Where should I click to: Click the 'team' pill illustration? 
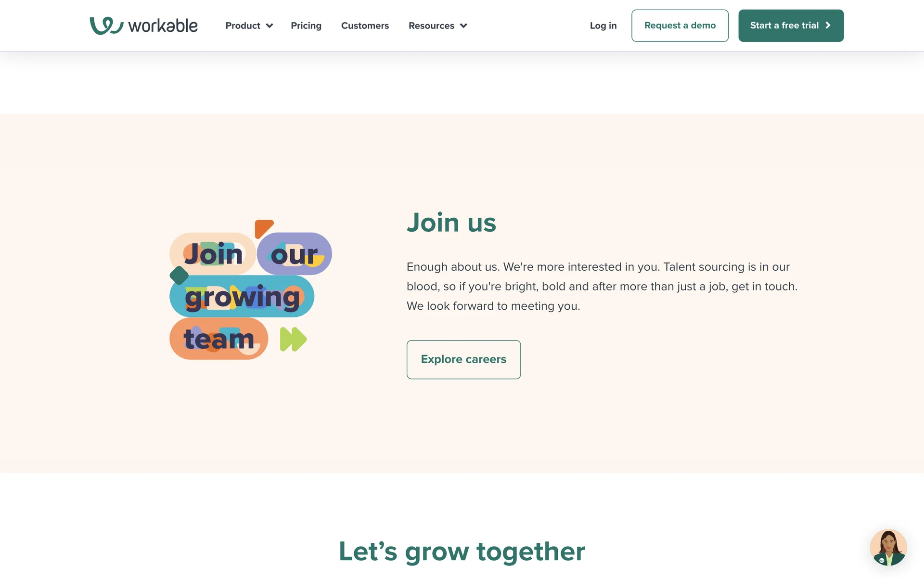(218, 339)
